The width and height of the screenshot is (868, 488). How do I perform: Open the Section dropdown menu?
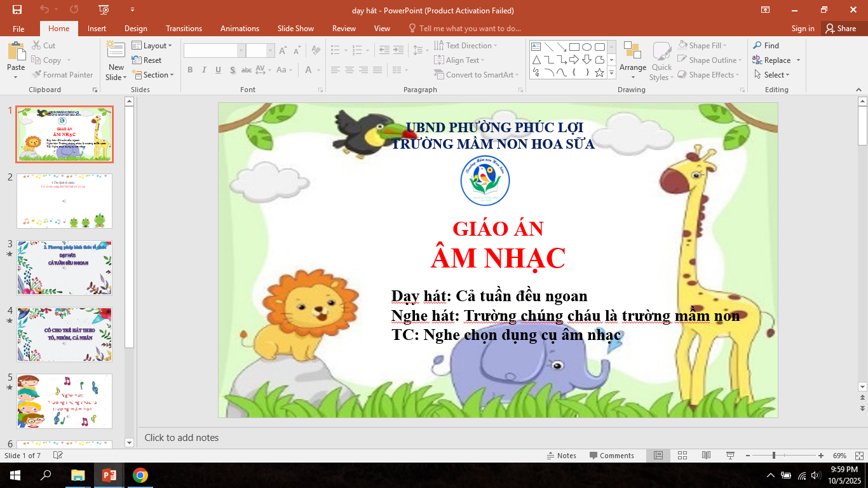152,75
